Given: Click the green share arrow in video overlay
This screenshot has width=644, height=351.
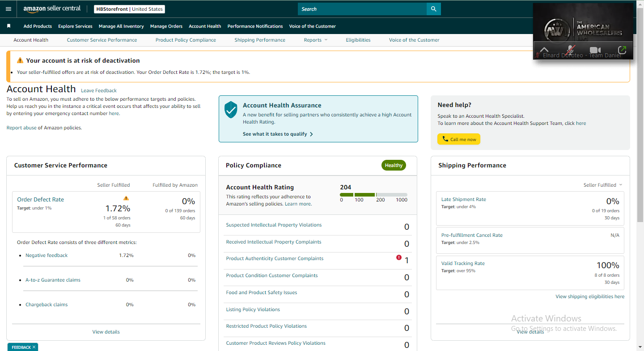Looking at the screenshot, I should 622,50.
